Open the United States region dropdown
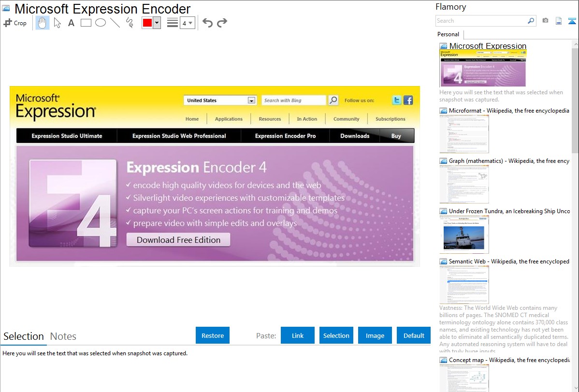This screenshot has width=579, height=392. tap(251, 101)
